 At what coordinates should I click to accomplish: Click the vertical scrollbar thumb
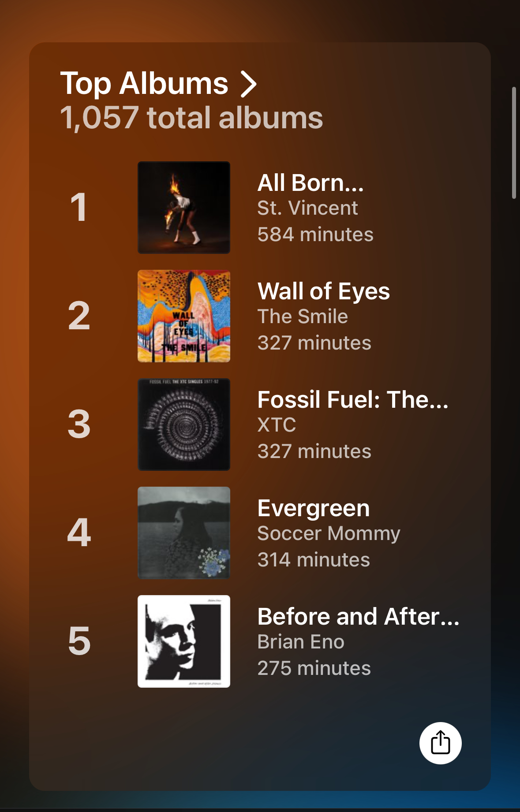coord(514,143)
